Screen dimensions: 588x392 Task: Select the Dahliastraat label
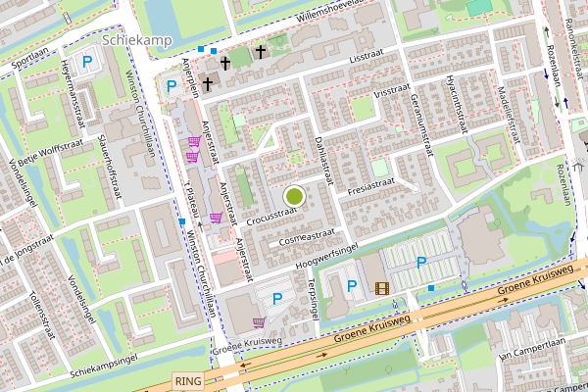click(x=323, y=161)
